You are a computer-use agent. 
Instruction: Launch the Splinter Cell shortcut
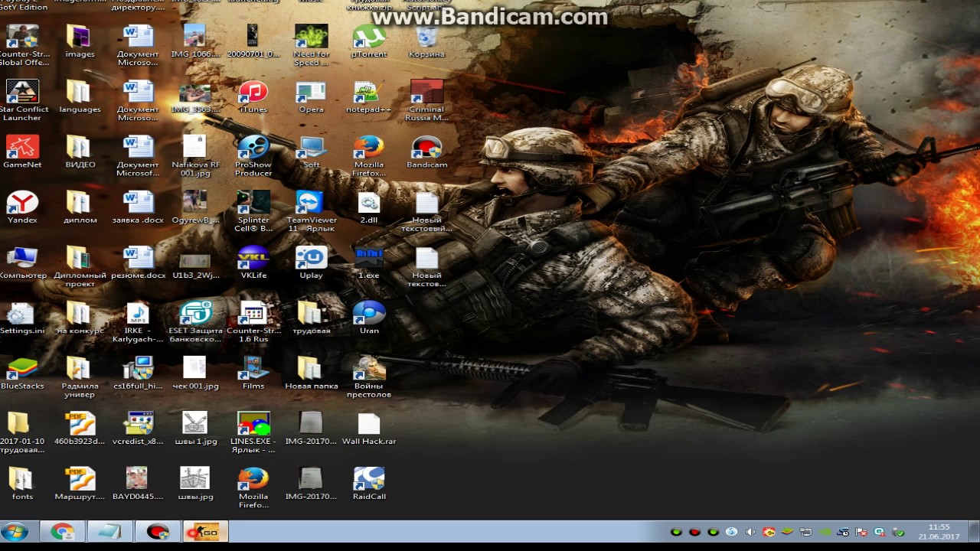coord(253,210)
